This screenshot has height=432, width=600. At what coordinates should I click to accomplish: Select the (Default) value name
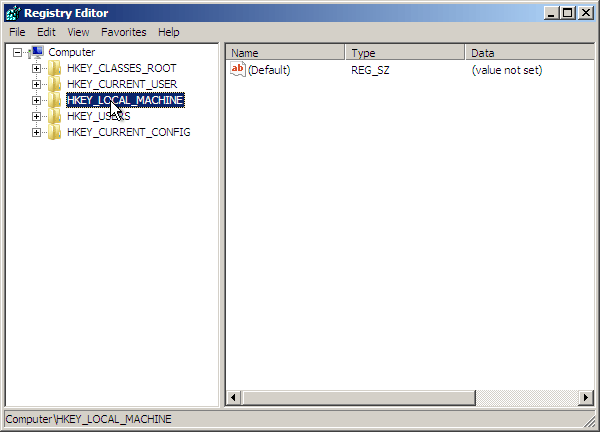[x=269, y=70]
